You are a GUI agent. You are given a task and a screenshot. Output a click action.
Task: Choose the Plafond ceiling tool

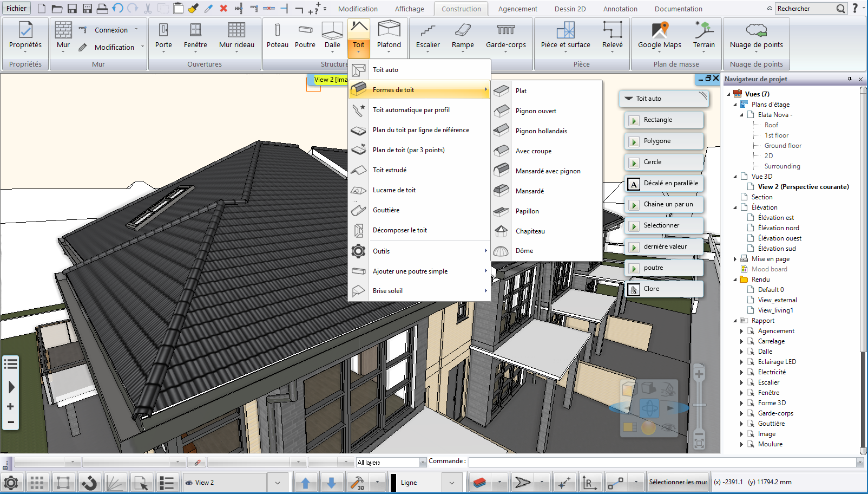389,36
